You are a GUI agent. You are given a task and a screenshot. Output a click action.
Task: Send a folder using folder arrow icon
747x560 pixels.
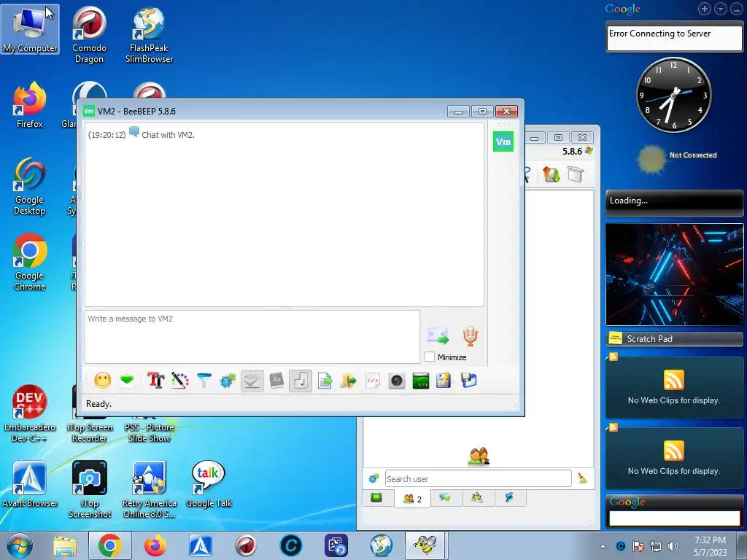click(349, 381)
